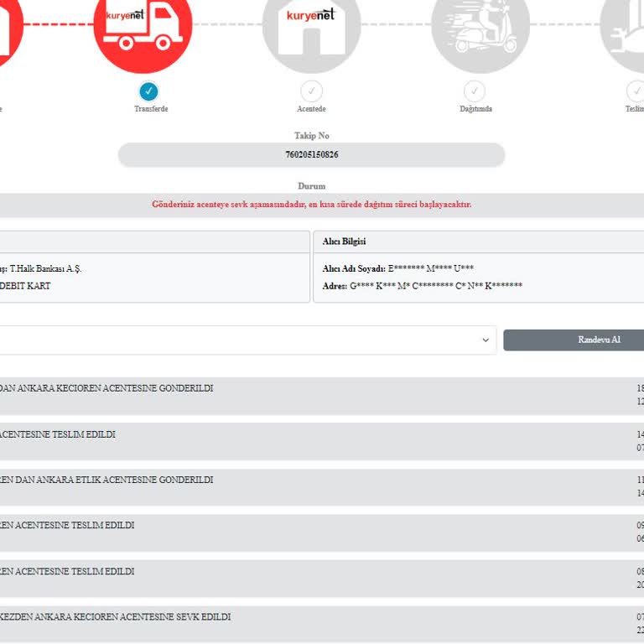Click the Acentede step label
The image size is (644, 644).
click(311, 109)
